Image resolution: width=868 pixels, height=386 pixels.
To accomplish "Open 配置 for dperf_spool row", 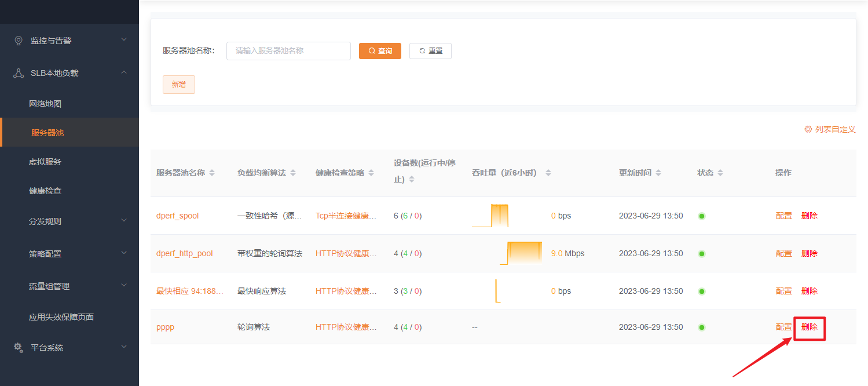I will (783, 216).
